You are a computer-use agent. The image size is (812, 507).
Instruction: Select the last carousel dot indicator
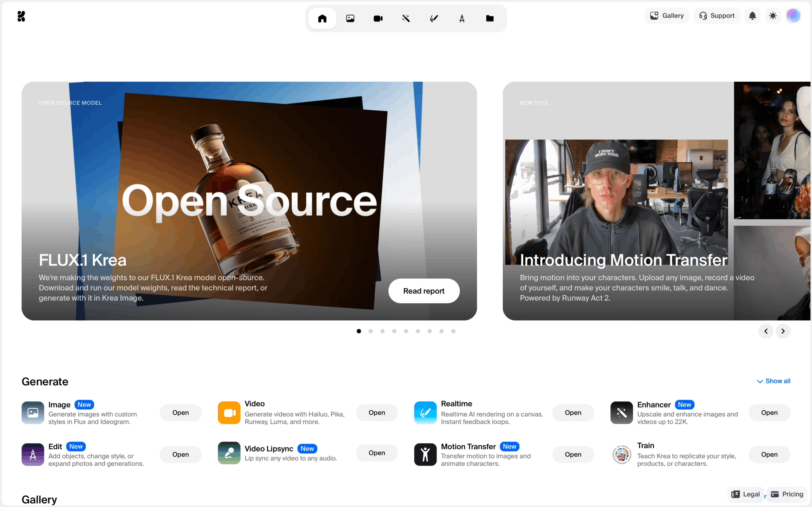coord(453,331)
